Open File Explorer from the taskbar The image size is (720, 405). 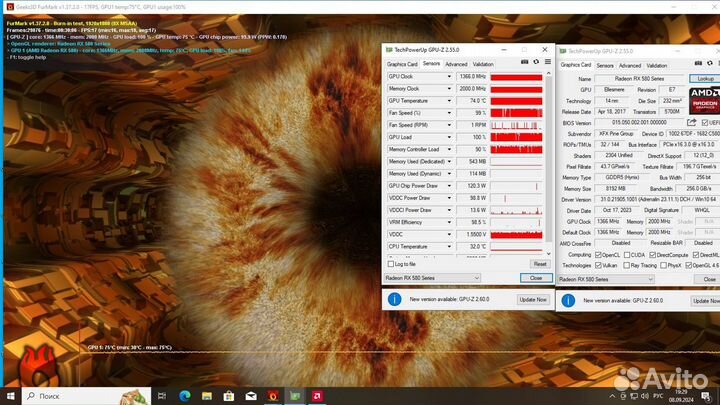[x=207, y=396]
